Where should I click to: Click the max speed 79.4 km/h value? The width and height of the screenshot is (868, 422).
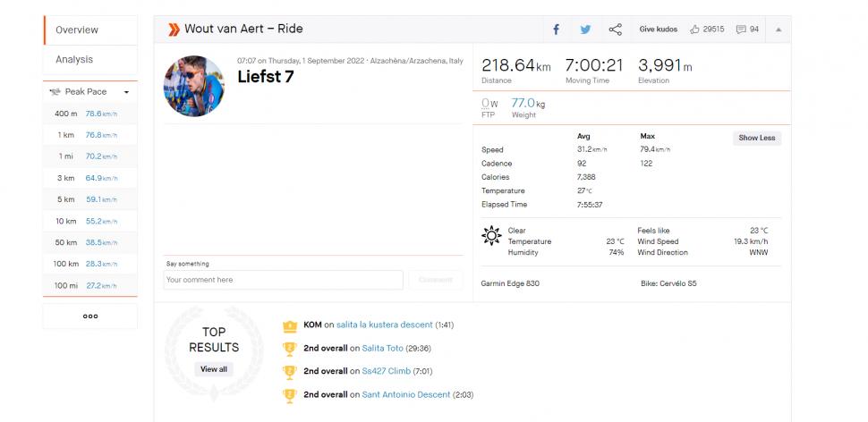pyautogui.click(x=655, y=150)
